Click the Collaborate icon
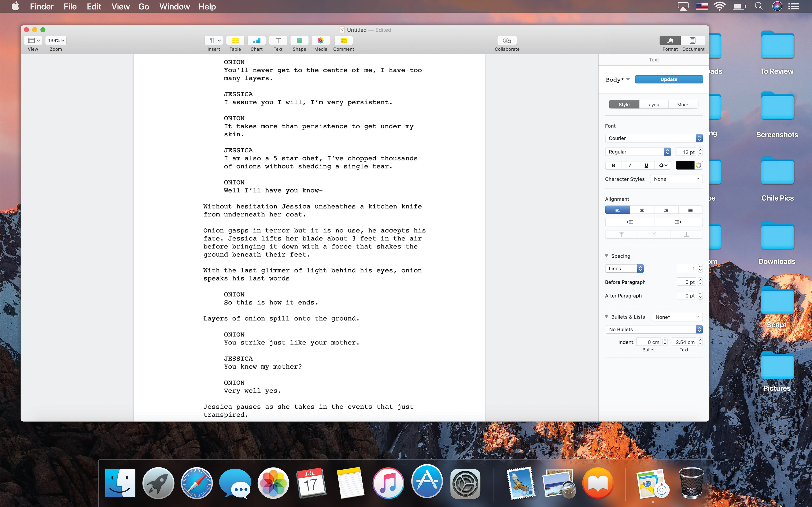This screenshot has height=507, width=812. click(507, 41)
